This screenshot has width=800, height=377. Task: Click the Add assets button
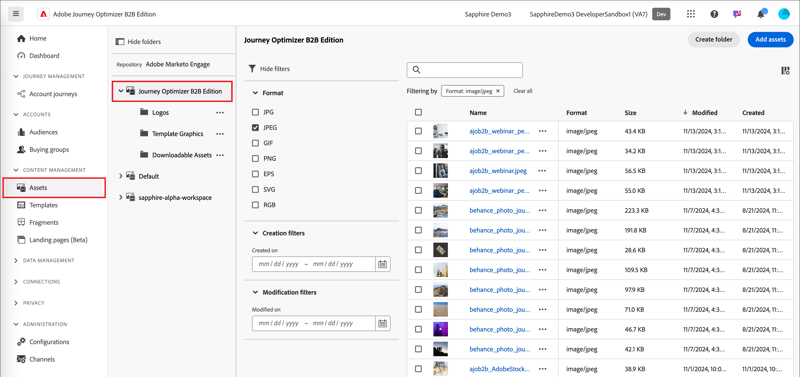click(770, 39)
